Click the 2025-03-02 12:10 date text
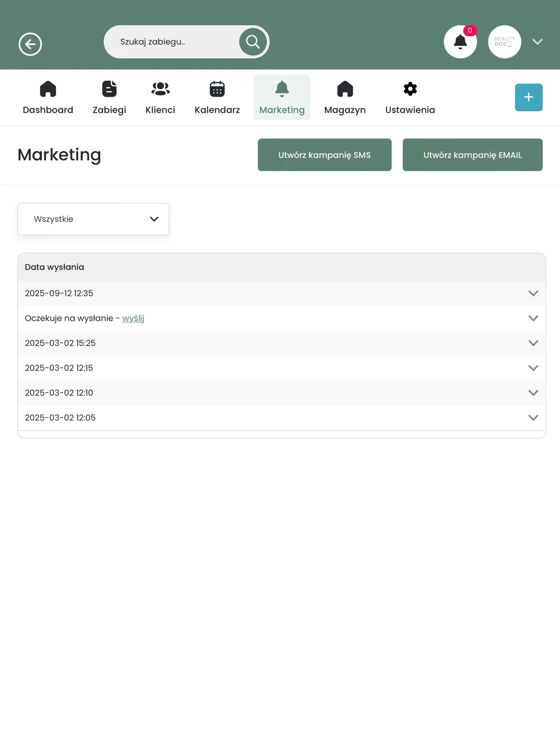560x733 pixels. click(59, 393)
